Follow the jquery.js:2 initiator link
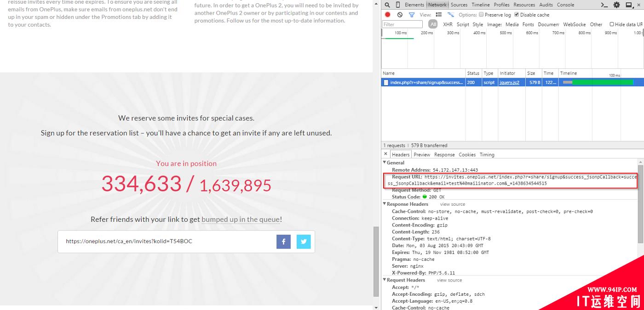This screenshot has height=310, width=644. 509,83
